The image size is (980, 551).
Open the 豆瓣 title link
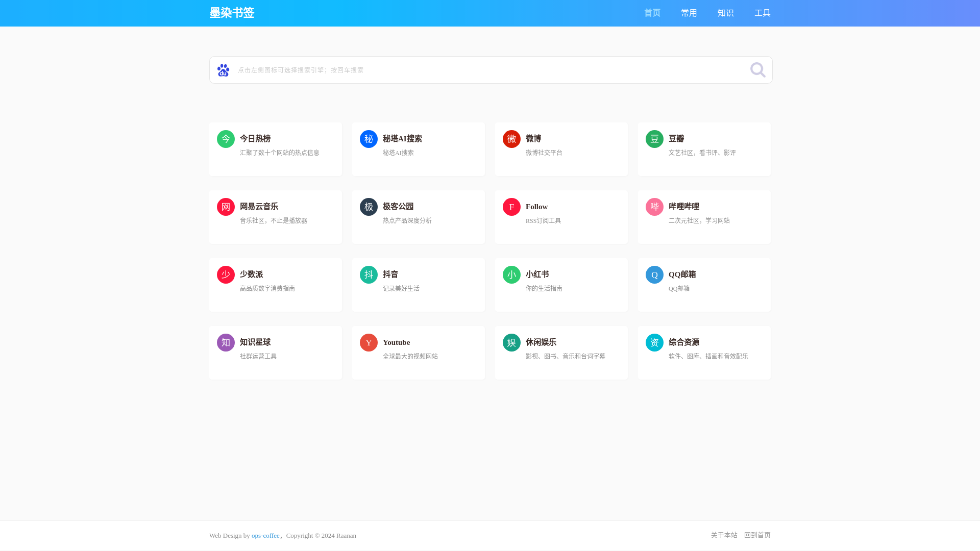click(676, 139)
